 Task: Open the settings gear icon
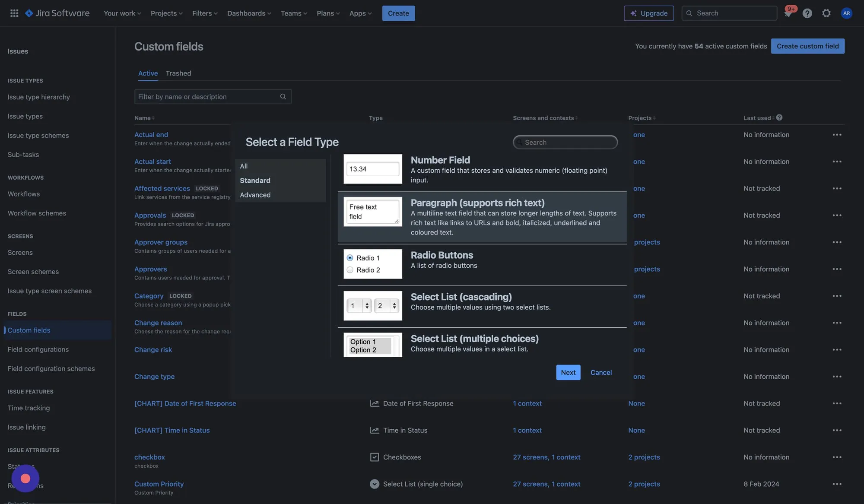826,13
